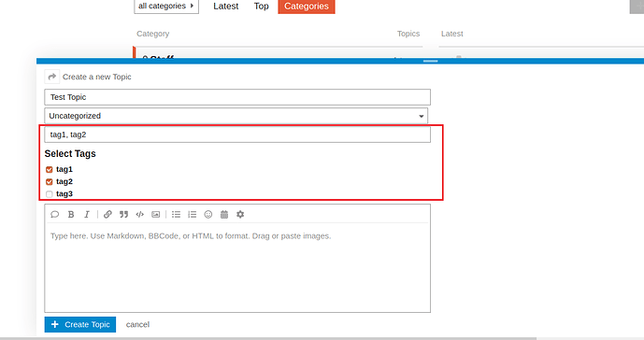Insert a quote of whole post via speech bubble icon
The image size is (644, 340).
(54, 214)
